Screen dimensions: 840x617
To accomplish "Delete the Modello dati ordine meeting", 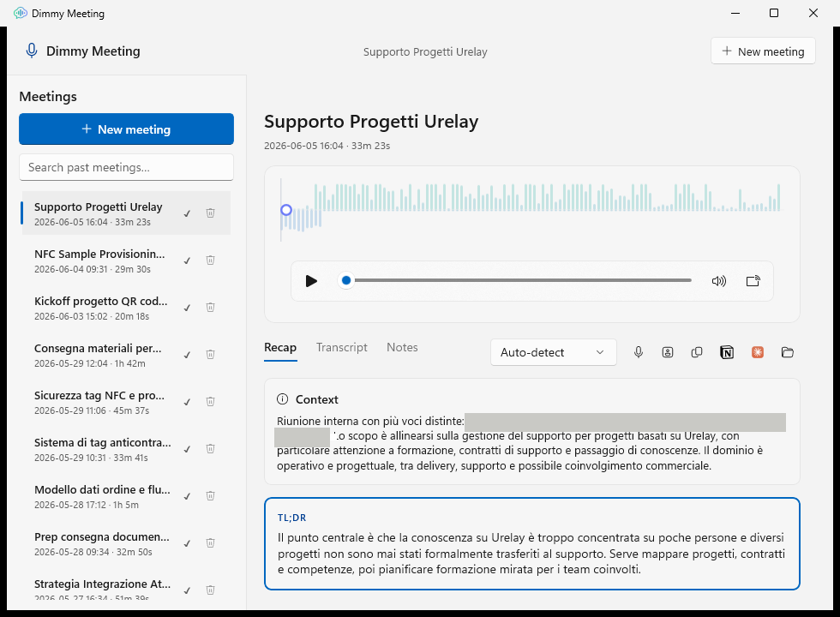I will [211, 496].
